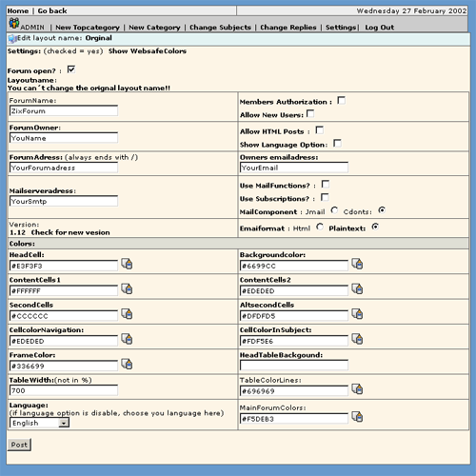Open color picker for CellColorInSubject
Viewport: 476px width, 476px height.
(x=357, y=339)
